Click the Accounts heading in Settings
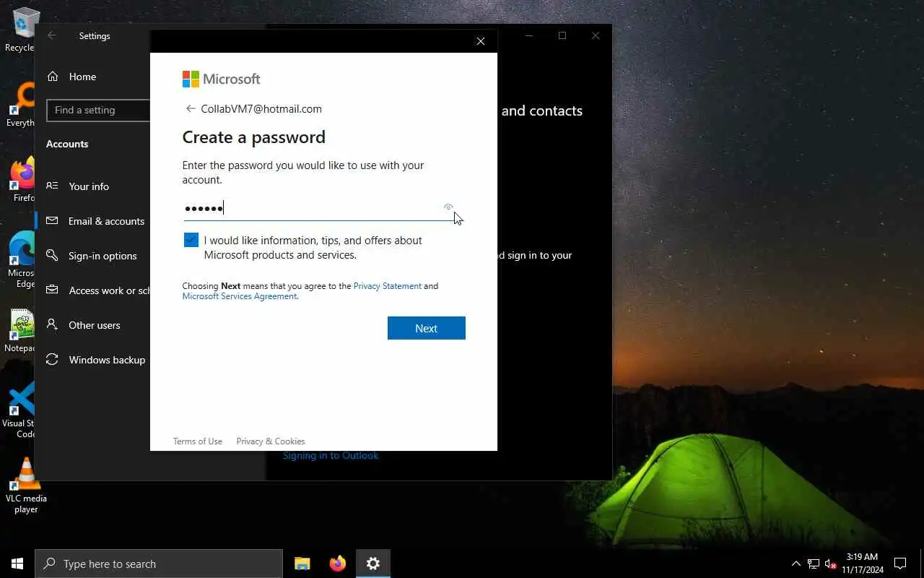The width and height of the screenshot is (924, 578). click(x=67, y=144)
